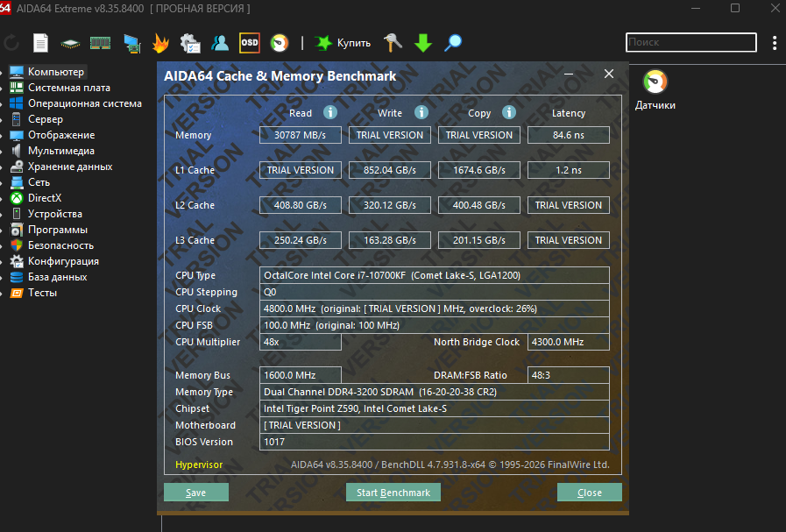
Task: Open preferences with hammer tools icon
Action: 393,43
